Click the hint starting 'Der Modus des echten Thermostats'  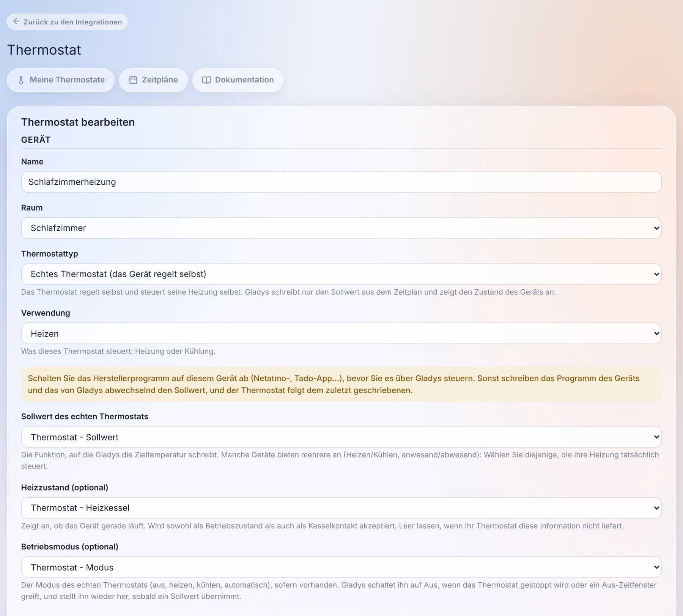pos(339,591)
